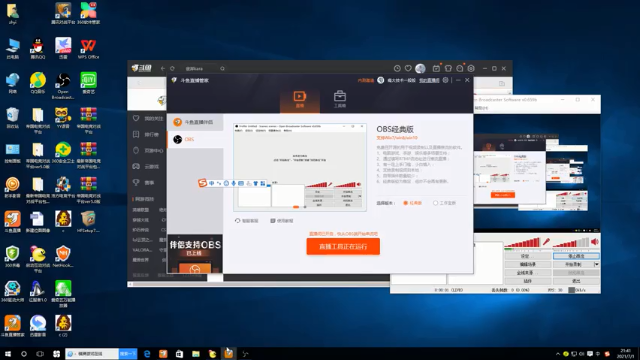Select the OBS entry in the left list
Image resolution: width=640 pixels, height=360 pixels.
(195, 139)
